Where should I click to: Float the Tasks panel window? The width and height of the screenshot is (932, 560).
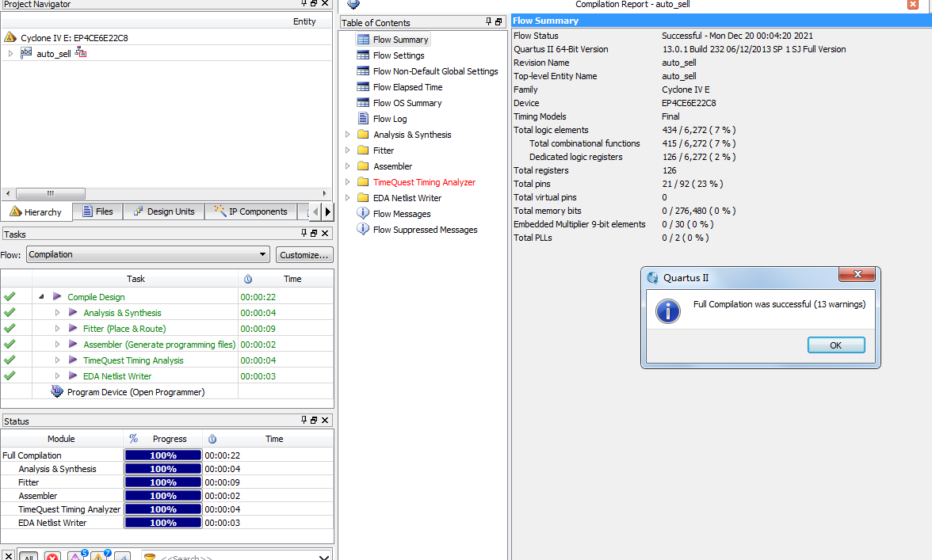point(314,234)
